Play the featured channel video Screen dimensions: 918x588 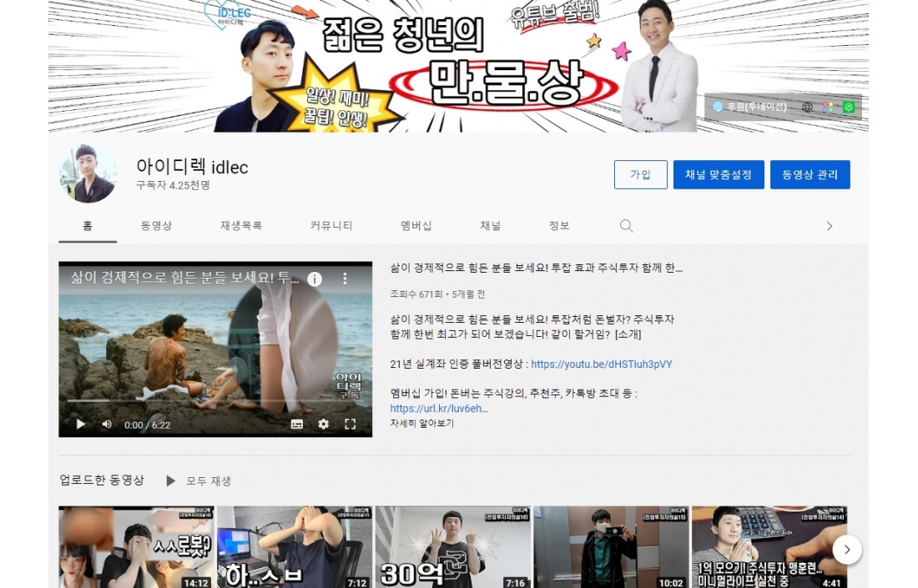[81, 424]
